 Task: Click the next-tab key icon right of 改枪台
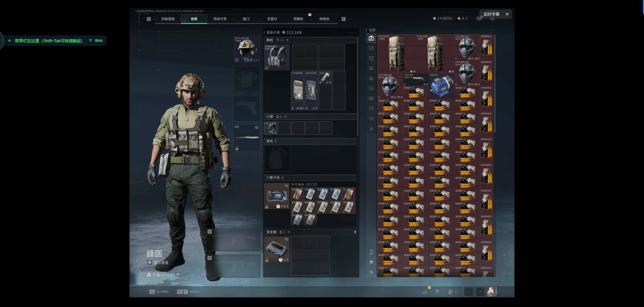pyautogui.click(x=343, y=19)
